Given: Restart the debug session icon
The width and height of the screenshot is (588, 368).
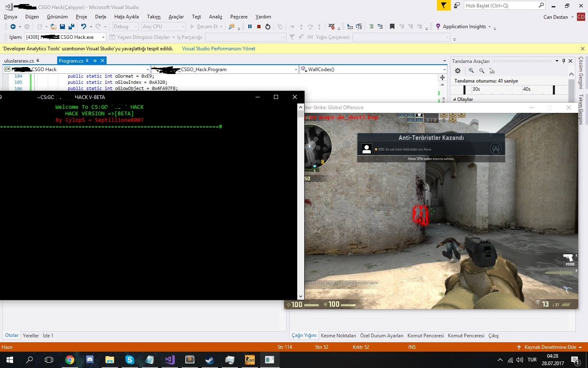Looking at the screenshot, I should pos(268,27).
